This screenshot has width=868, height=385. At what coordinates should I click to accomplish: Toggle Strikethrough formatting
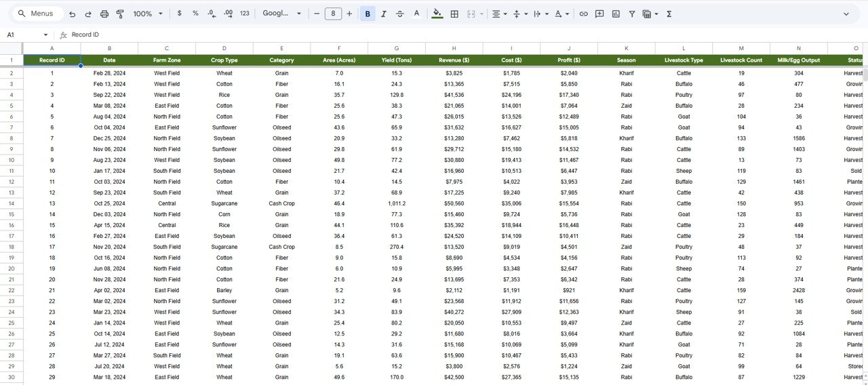tap(400, 14)
